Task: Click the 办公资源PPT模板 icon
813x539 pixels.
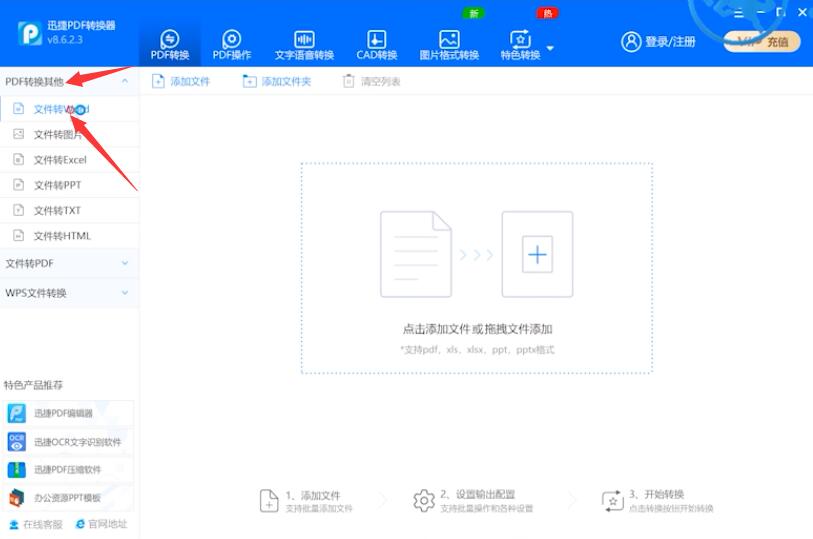Action: [x=17, y=498]
